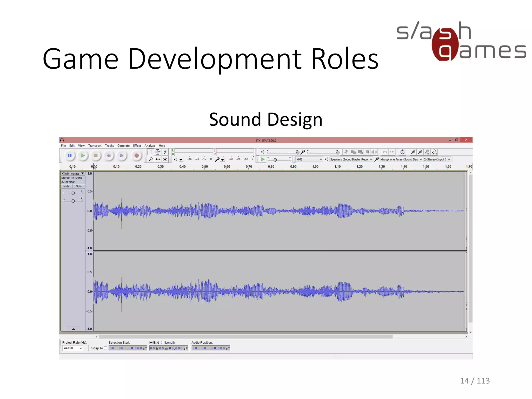Viewport: 532px width, 399px height.
Task: Click the Audio Position time field
Action: click(x=211, y=348)
